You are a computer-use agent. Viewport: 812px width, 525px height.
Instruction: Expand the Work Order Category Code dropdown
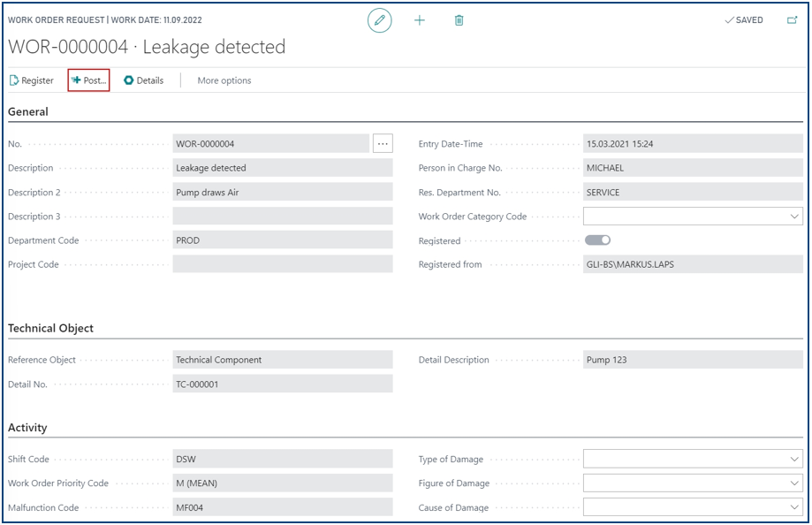coord(793,217)
